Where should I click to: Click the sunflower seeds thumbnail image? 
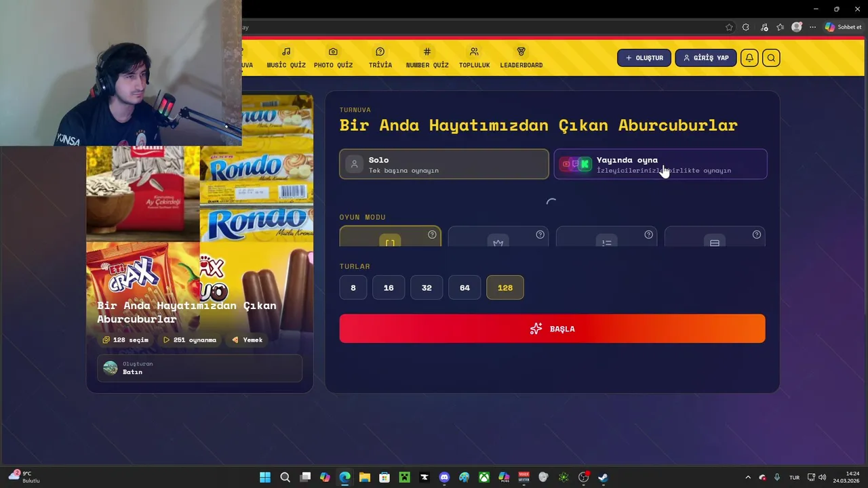click(143, 193)
